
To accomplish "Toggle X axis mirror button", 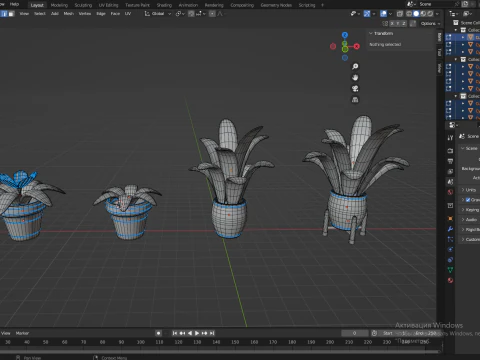I will tap(392, 23).
